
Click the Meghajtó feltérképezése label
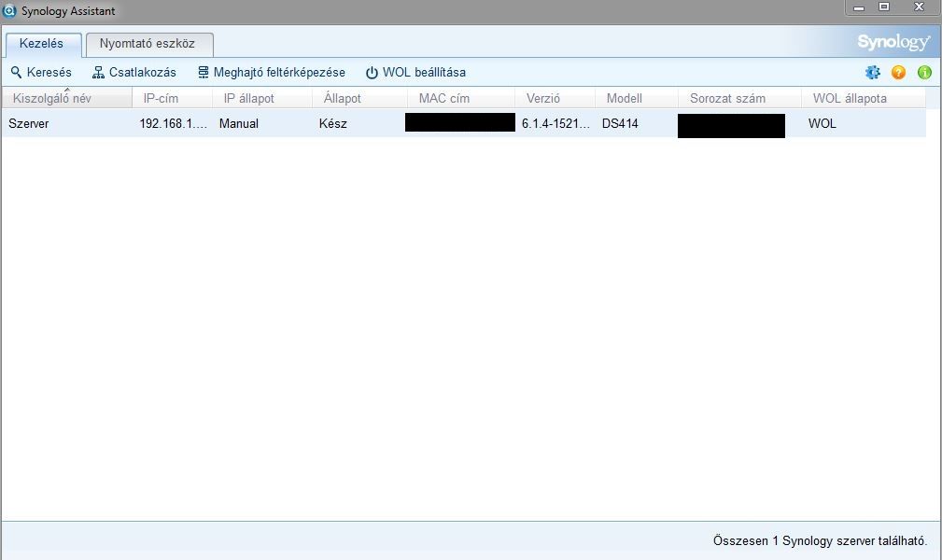coord(279,73)
